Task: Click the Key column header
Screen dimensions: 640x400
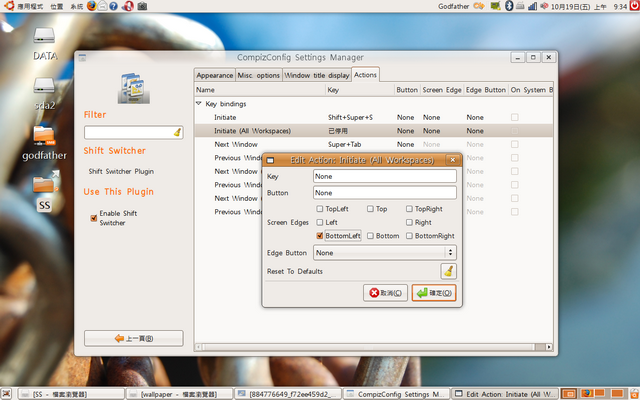Action: click(x=360, y=90)
